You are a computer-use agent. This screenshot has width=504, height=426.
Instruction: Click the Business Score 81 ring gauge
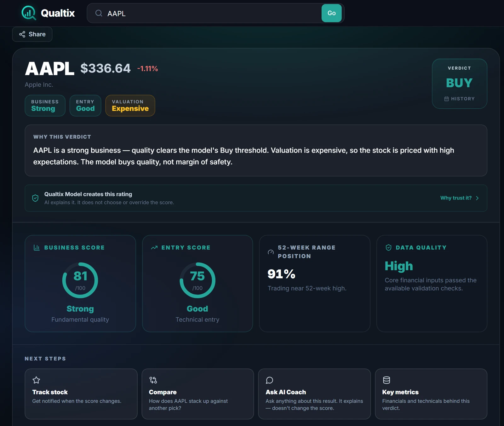click(x=80, y=280)
